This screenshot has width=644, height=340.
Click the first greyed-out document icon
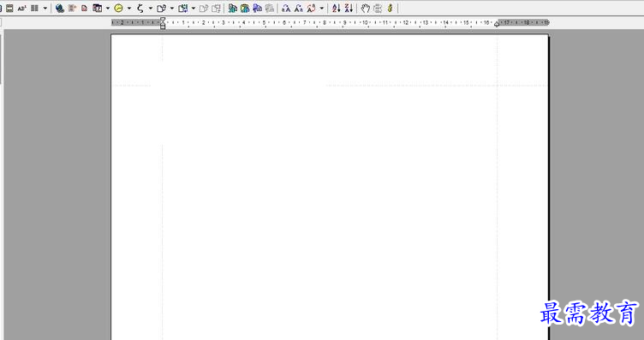(x=204, y=8)
